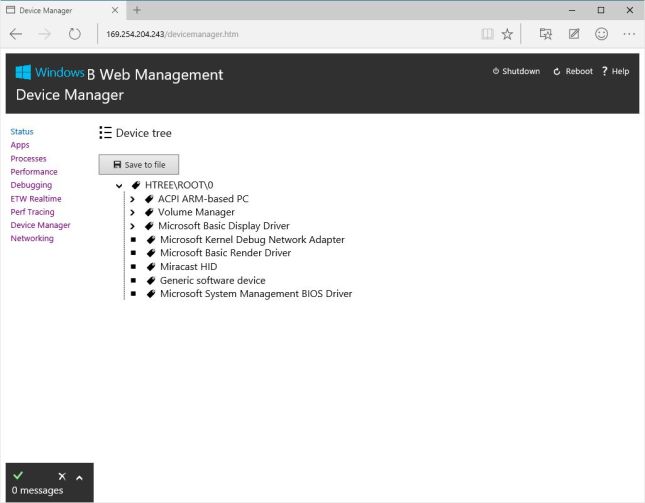Image resolution: width=645 pixels, height=503 pixels.
Task: Add page to favorites with star icon
Action: [507, 34]
